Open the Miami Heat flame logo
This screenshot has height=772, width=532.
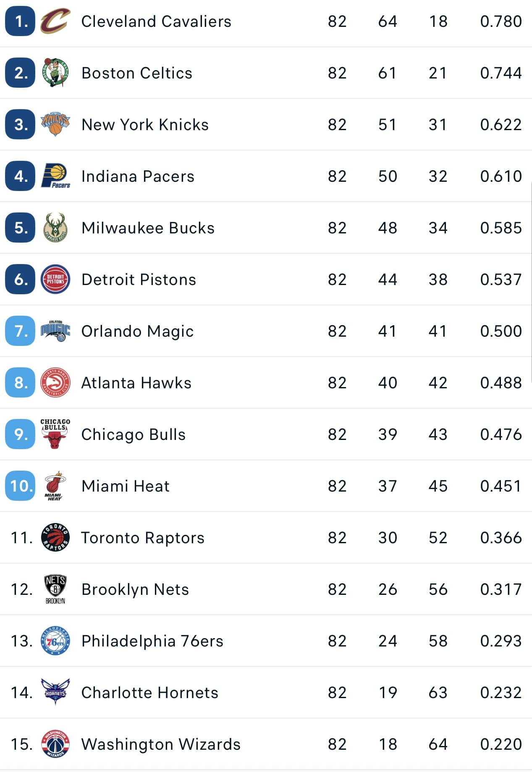tap(54, 486)
